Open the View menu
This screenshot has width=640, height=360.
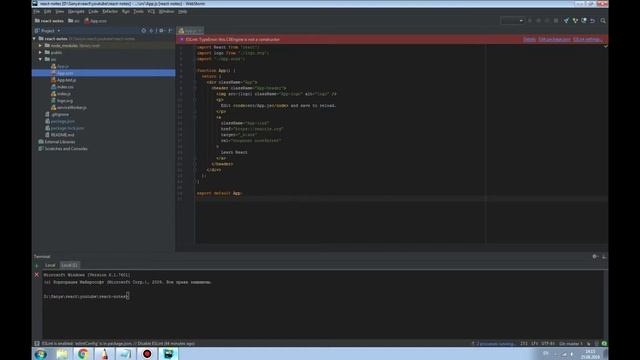point(60,11)
